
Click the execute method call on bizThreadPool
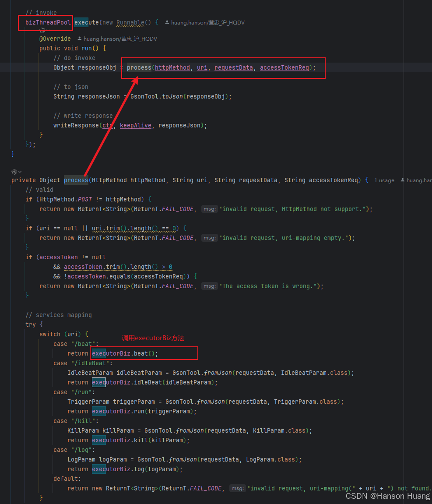86,22
